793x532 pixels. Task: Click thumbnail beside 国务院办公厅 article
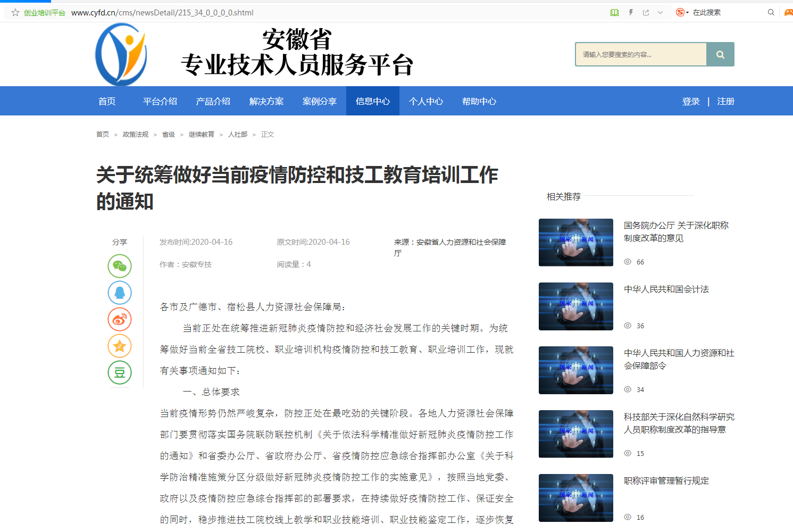tap(576, 243)
